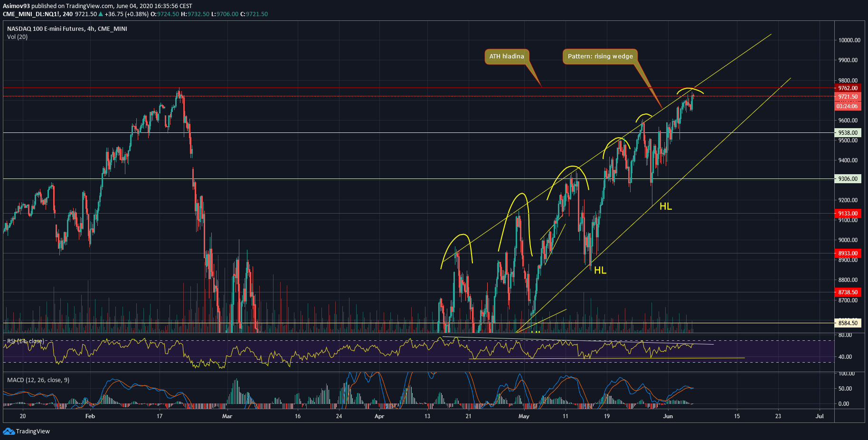
Task: Click the red 8738.50 price label
Action: (x=848, y=292)
